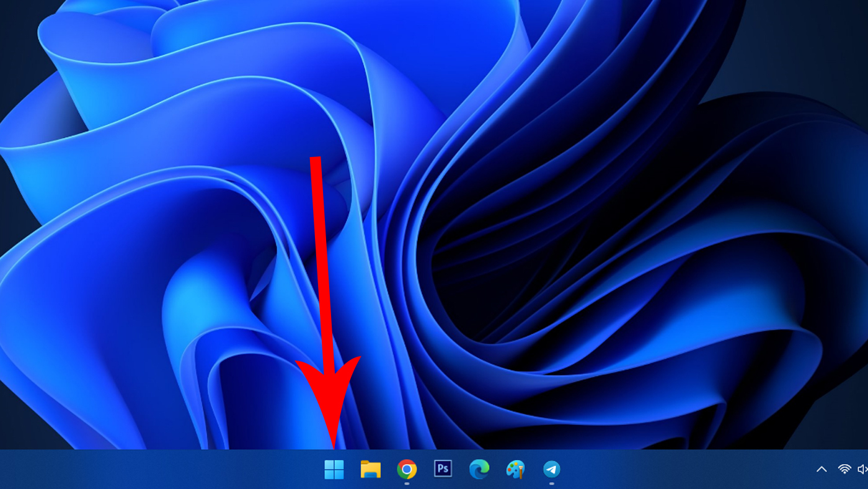The width and height of the screenshot is (868, 489).
Task: Click the Wi-Fi network icon
Action: click(x=844, y=469)
